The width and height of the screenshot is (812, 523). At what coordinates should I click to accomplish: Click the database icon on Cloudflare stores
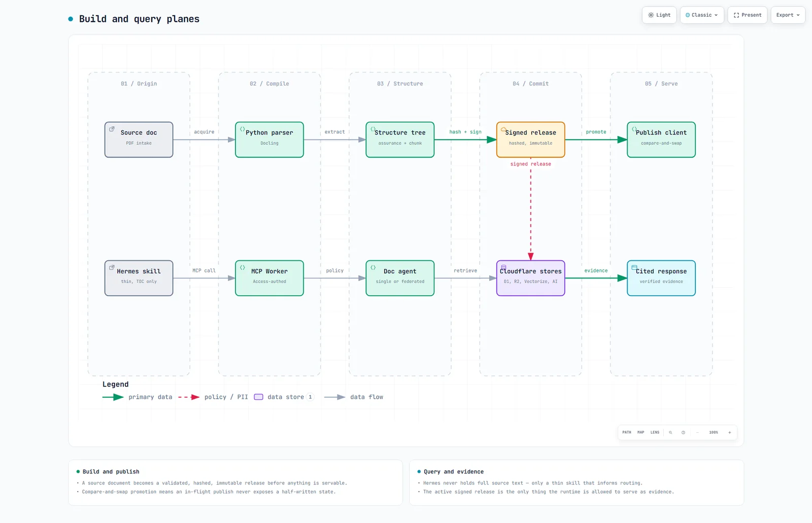click(503, 267)
